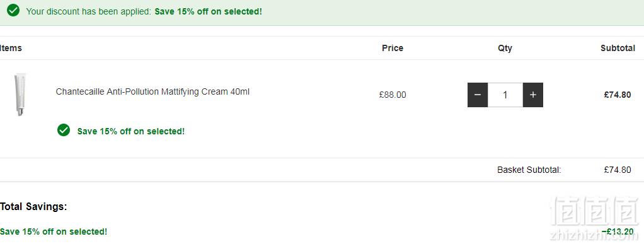Click the Total Savings heading

[33, 206]
